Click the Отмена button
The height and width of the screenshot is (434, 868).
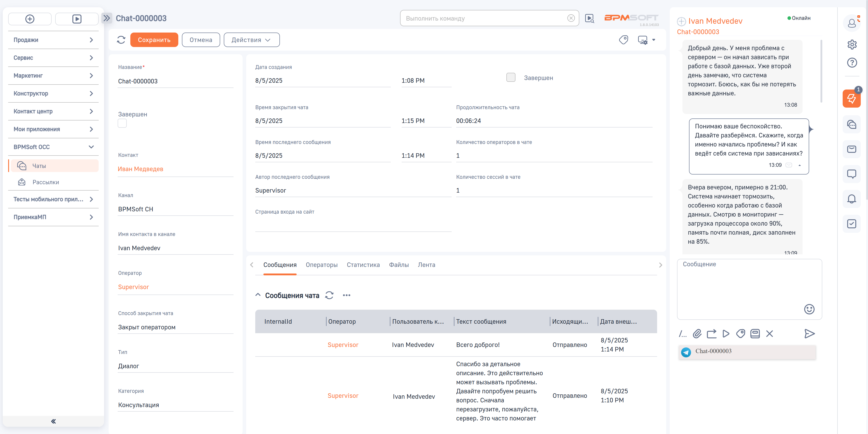click(201, 40)
